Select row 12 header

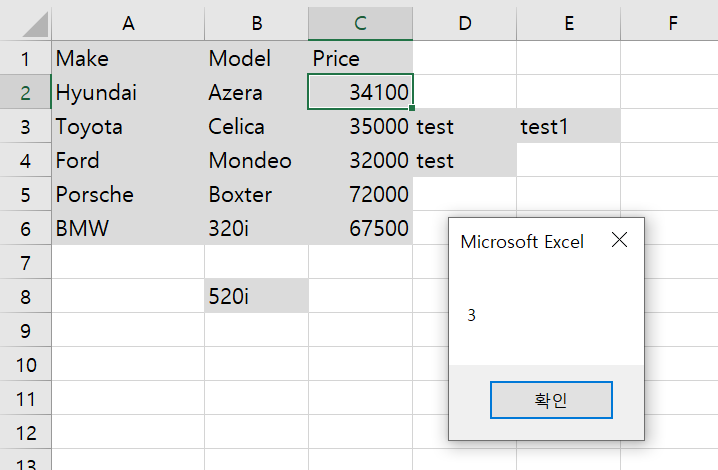[x=26, y=432]
